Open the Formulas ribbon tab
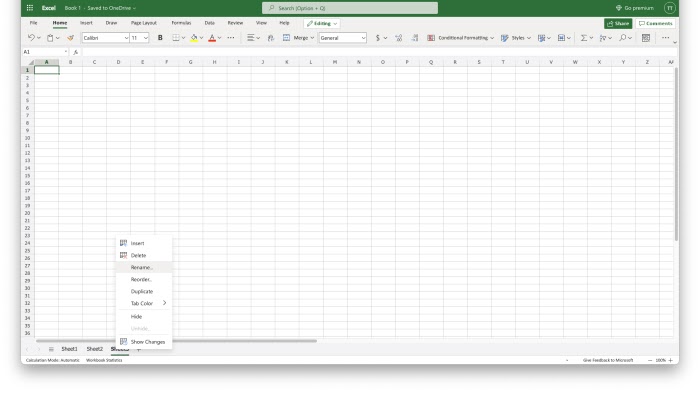This screenshot has height=393, width=700. (181, 23)
